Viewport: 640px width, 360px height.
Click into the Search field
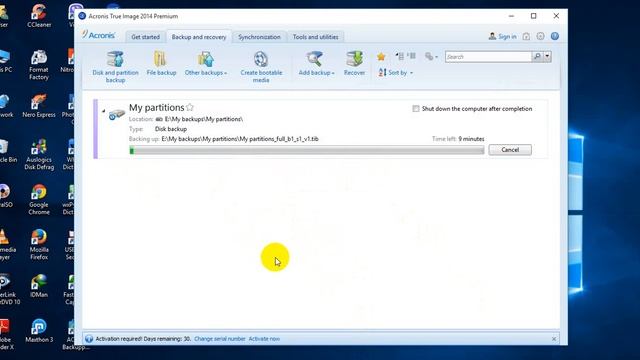coord(488,57)
